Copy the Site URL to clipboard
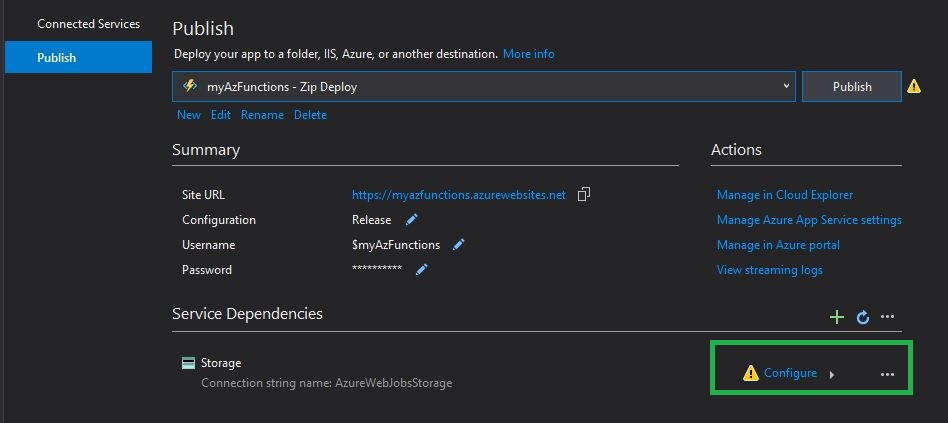Screen dimensions: 948x423 (584, 194)
